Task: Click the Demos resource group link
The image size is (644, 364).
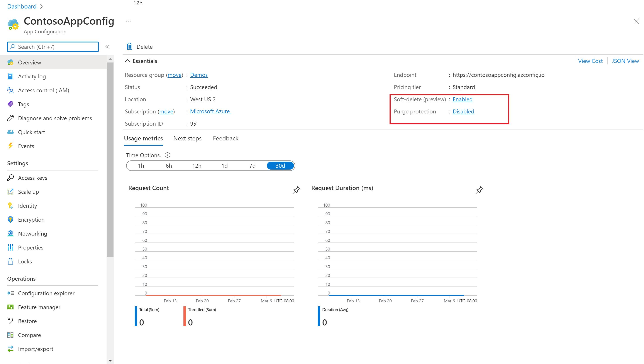Action: click(x=198, y=75)
